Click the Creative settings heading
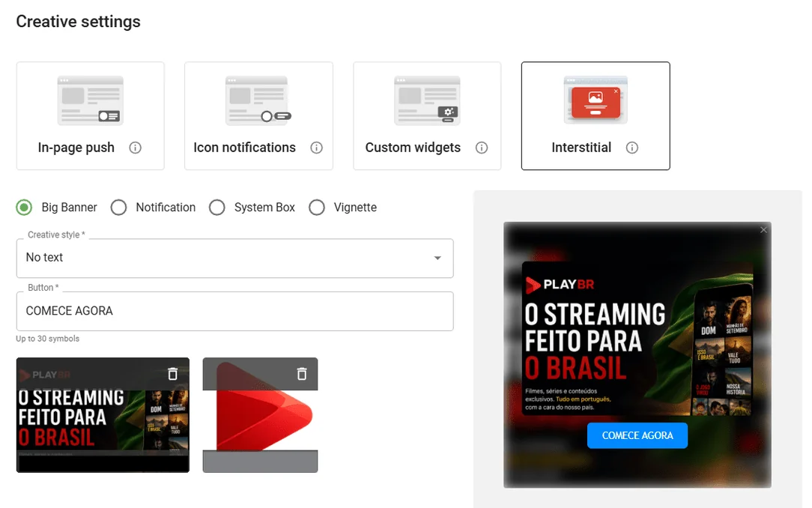Screen dimensions: 812x508 [78, 22]
